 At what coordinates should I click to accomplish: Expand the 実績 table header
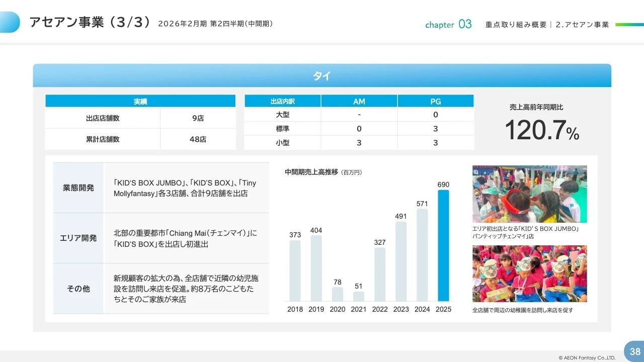(140, 101)
